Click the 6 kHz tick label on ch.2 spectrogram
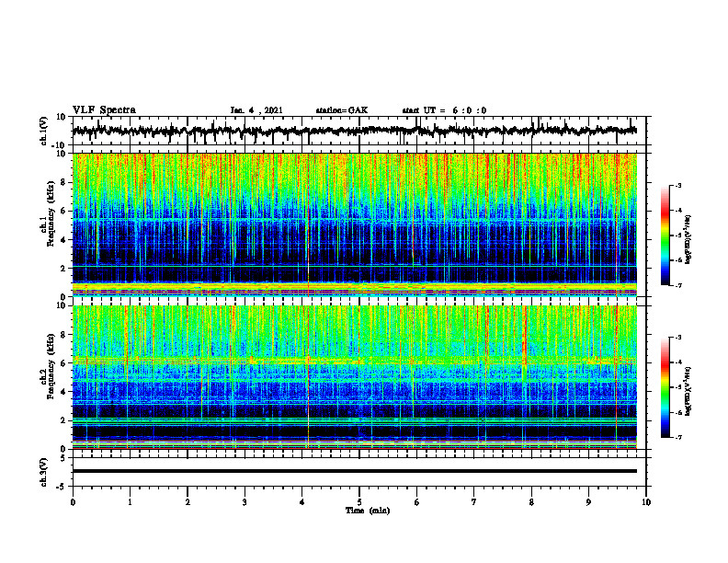 pos(64,363)
